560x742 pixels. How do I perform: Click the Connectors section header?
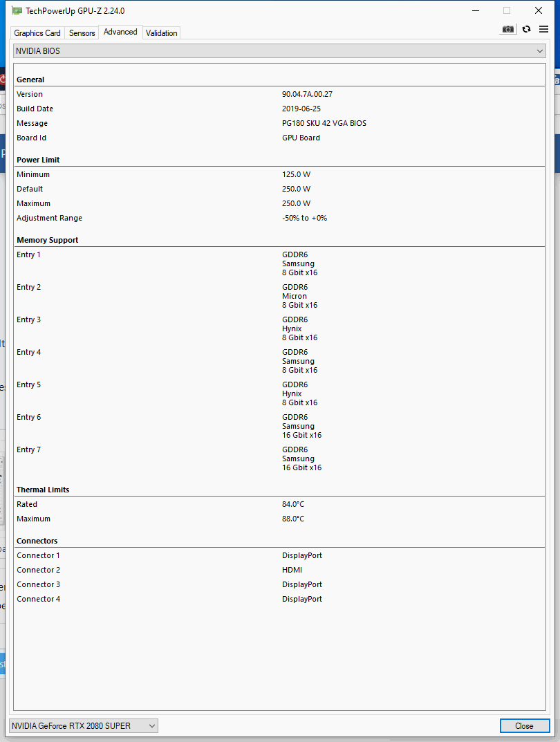point(37,541)
